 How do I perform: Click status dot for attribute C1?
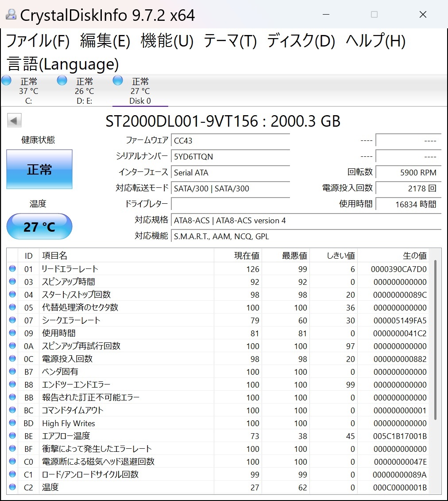[x=12, y=474]
